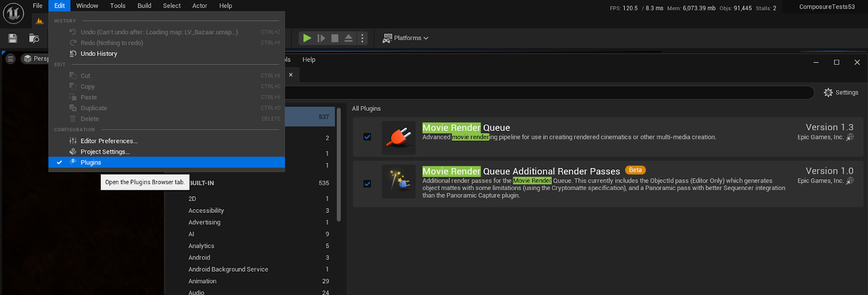Open the Window menu

(87, 6)
